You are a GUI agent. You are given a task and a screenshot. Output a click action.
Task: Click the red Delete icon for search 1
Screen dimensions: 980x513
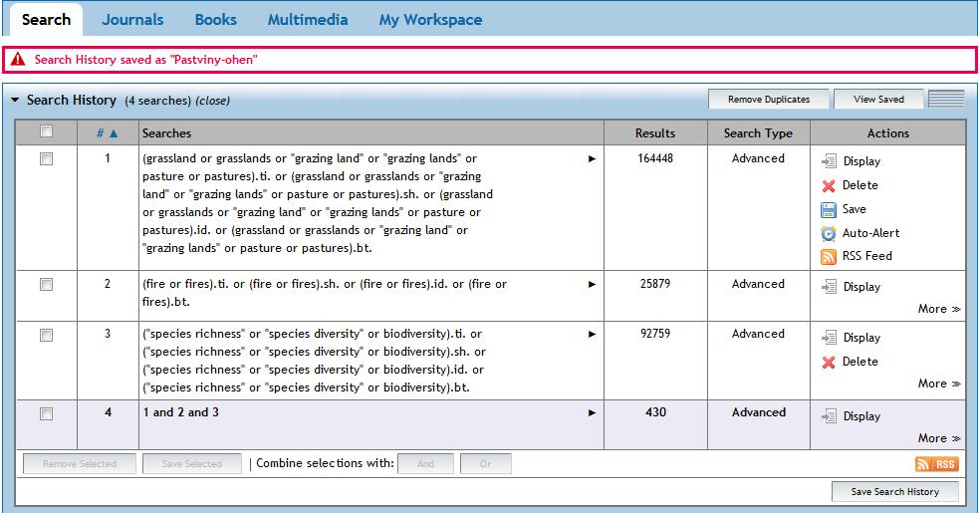point(829,185)
